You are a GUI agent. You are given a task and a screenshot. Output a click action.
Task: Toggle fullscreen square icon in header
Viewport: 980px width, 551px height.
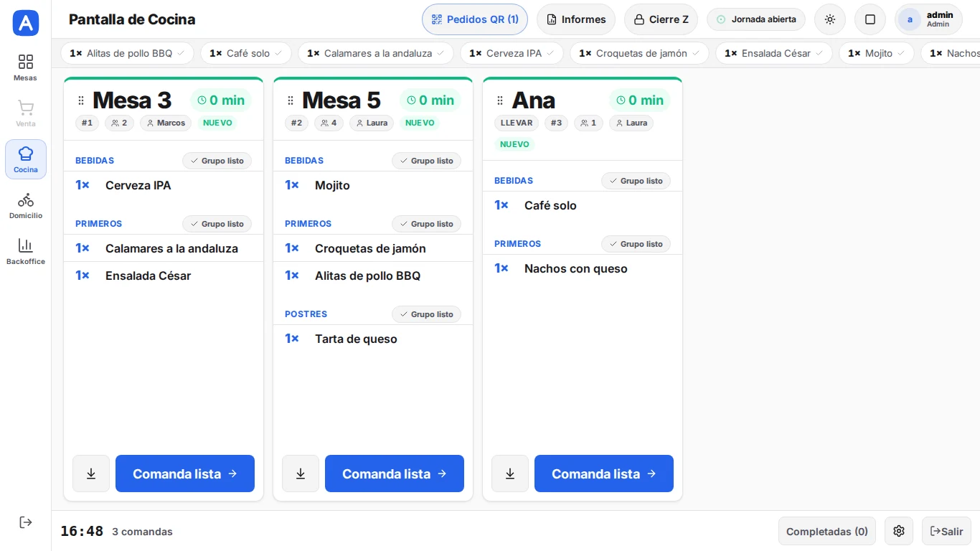[x=870, y=19]
